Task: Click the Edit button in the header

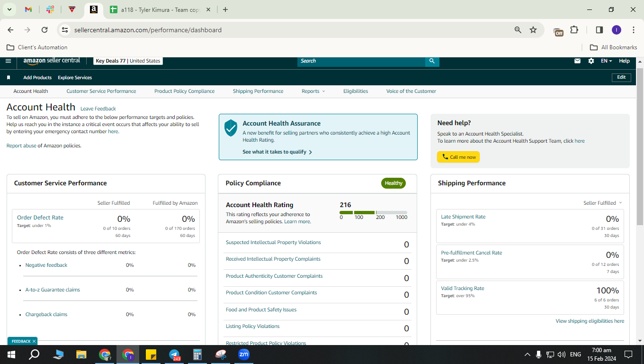Action: 621,77
